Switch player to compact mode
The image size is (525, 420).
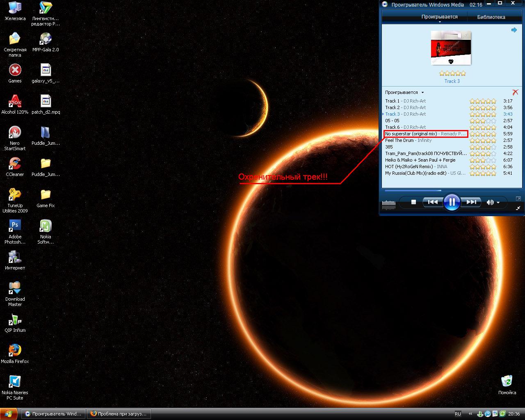tap(518, 208)
